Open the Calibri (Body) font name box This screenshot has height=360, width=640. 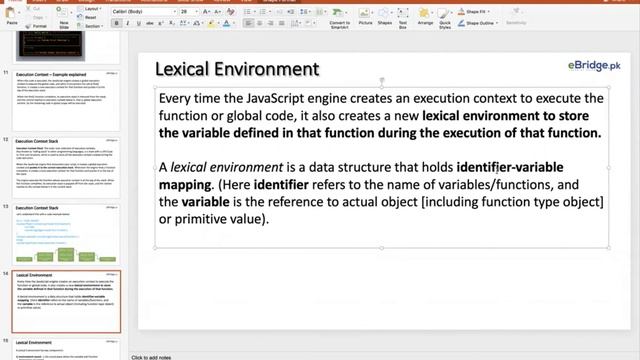pyautogui.click(x=143, y=11)
